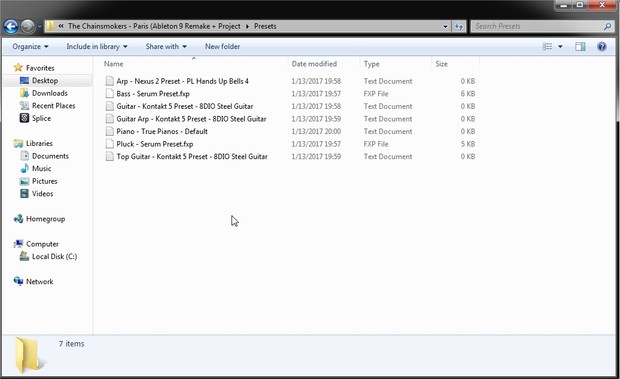The width and height of the screenshot is (620, 379).
Task: Click the 7 items text in details pane
Action: [x=72, y=344]
